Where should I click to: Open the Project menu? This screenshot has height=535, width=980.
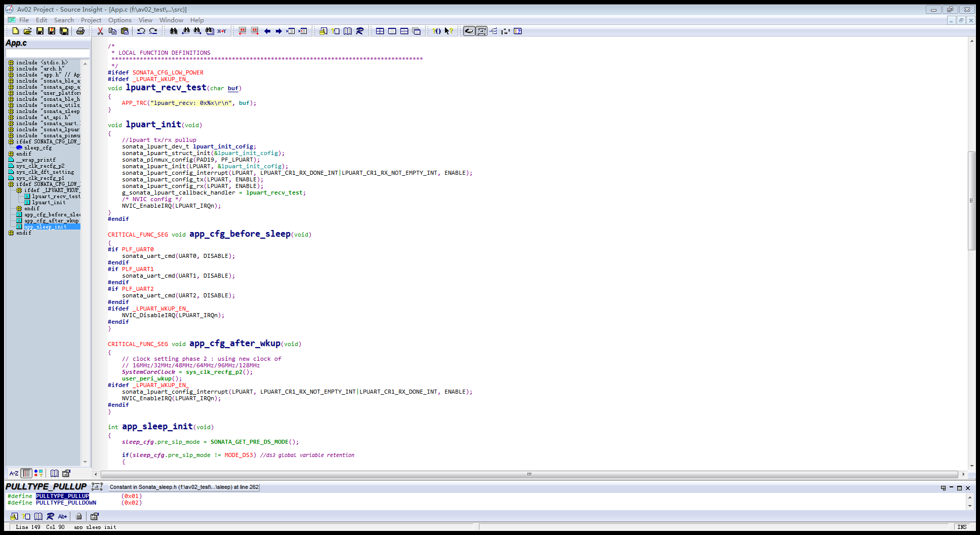[91, 20]
